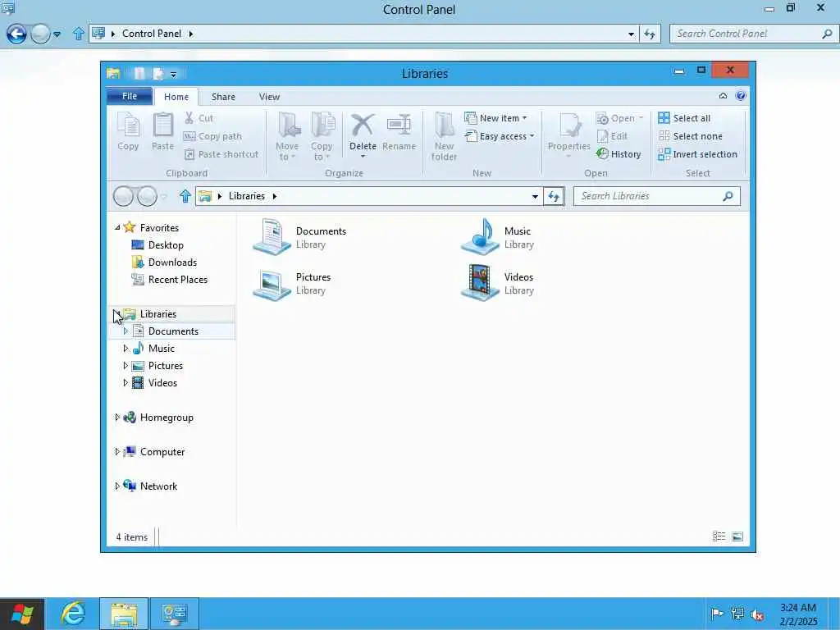The image size is (840, 630).
Task: Open the Videos library icon
Action: [480, 283]
